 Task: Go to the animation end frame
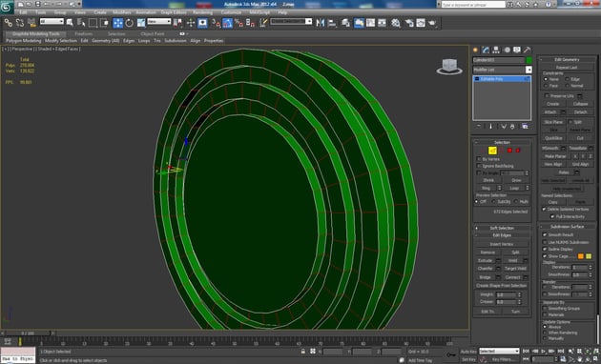561,351
